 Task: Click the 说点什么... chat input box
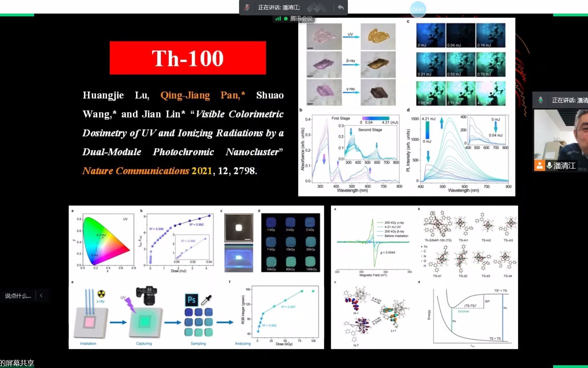tap(18, 296)
